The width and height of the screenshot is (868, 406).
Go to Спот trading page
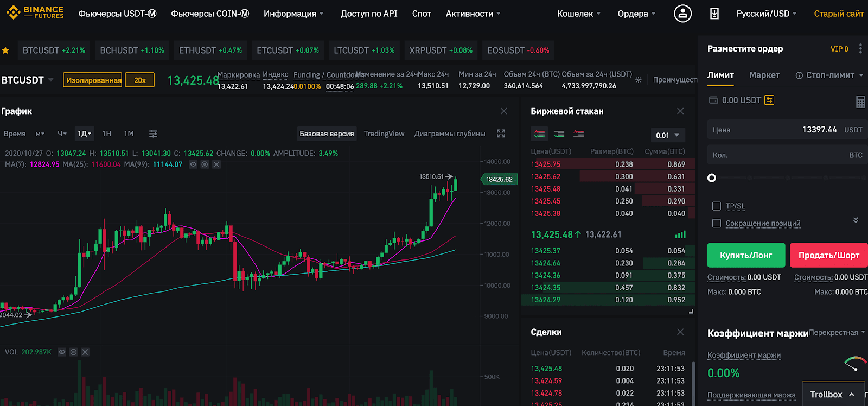coord(422,14)
